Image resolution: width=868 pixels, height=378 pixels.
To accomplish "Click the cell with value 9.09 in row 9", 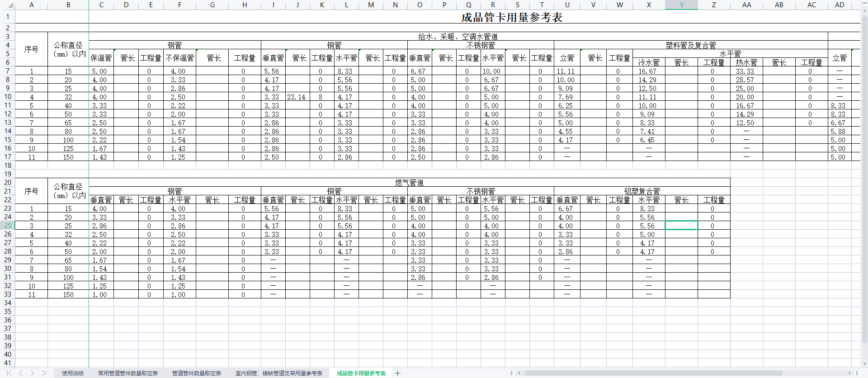I will coord(567,88).
